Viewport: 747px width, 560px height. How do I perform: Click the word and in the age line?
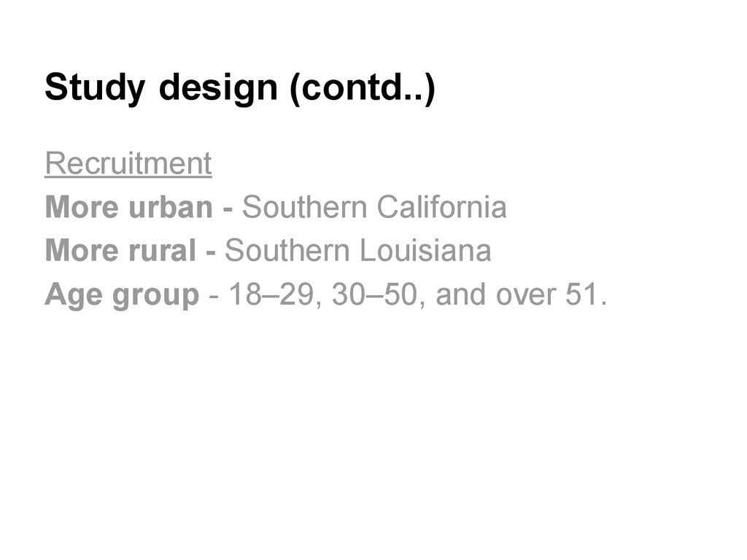click(x=461, y=295)
